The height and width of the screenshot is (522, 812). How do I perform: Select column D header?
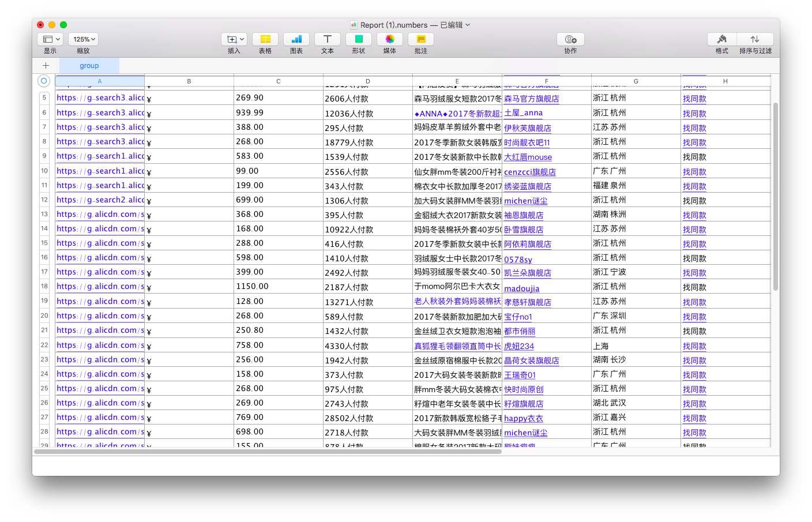[368, 81]
